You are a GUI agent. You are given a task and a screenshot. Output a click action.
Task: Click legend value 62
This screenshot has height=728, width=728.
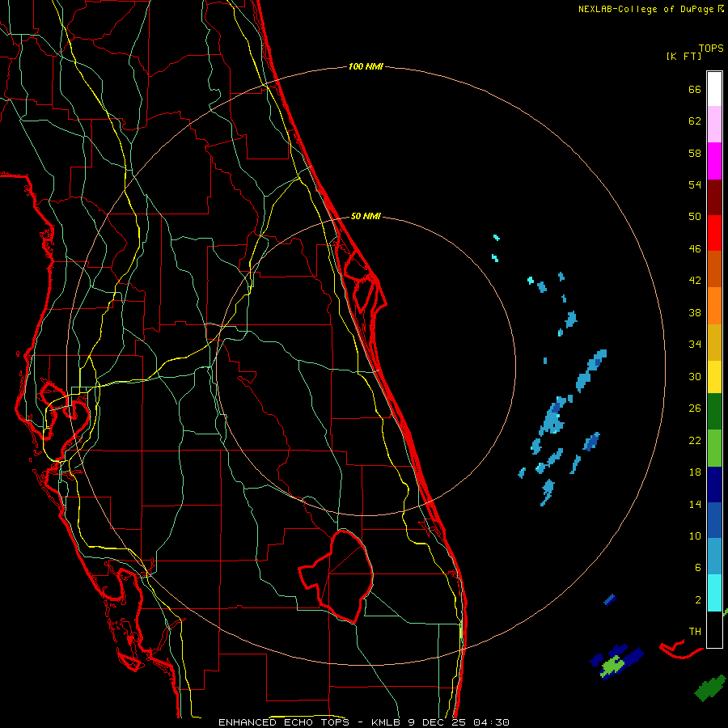click(695, 121)
